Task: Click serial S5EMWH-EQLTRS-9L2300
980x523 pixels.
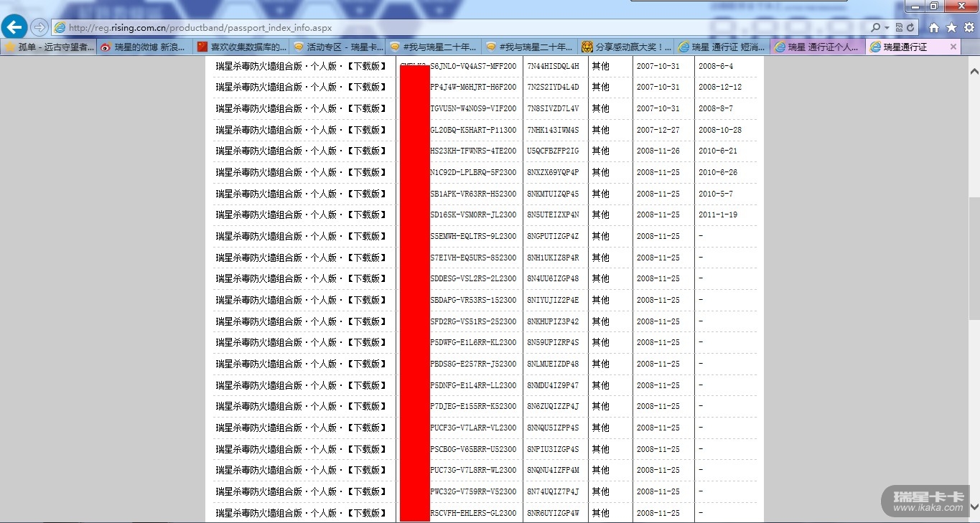Action: [x=473, y=236]
